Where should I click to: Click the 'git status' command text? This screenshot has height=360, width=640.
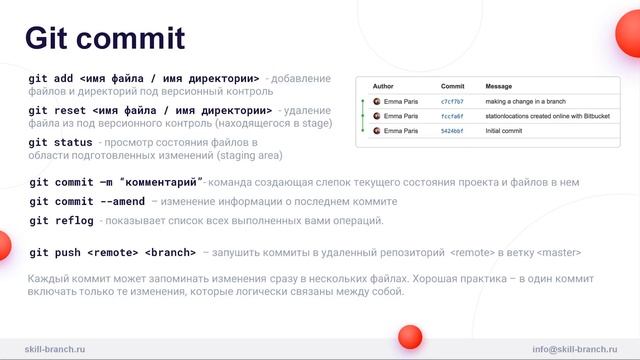click(60, 142)
